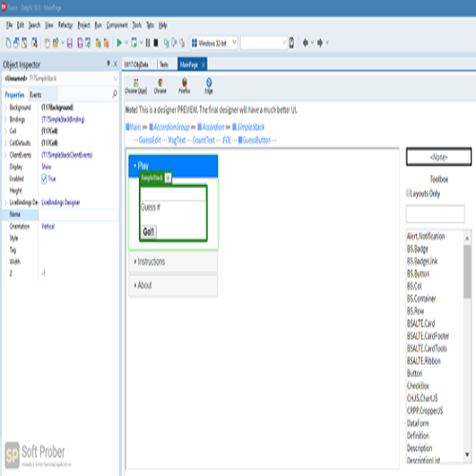Launch preview in Firefox browser

coord(185,87)
